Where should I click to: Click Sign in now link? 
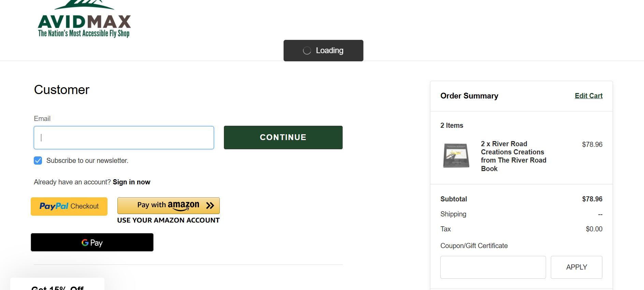pyautogui.click(x=131, y=182)
